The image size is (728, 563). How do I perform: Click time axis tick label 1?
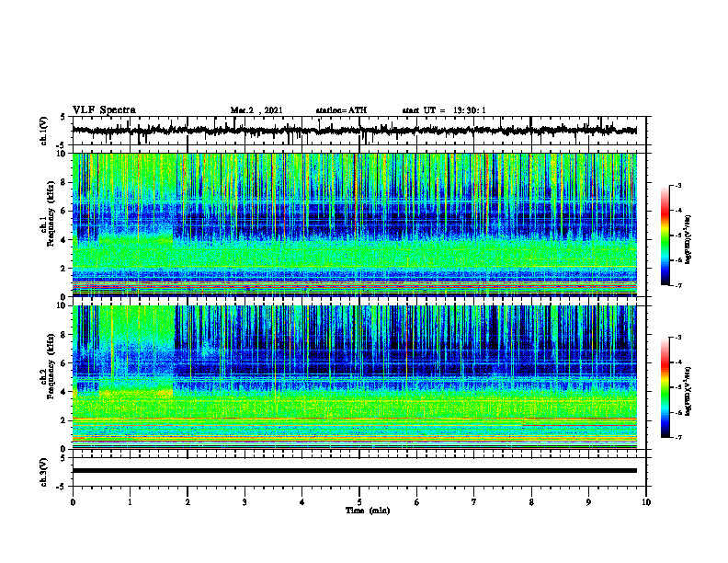130,502
